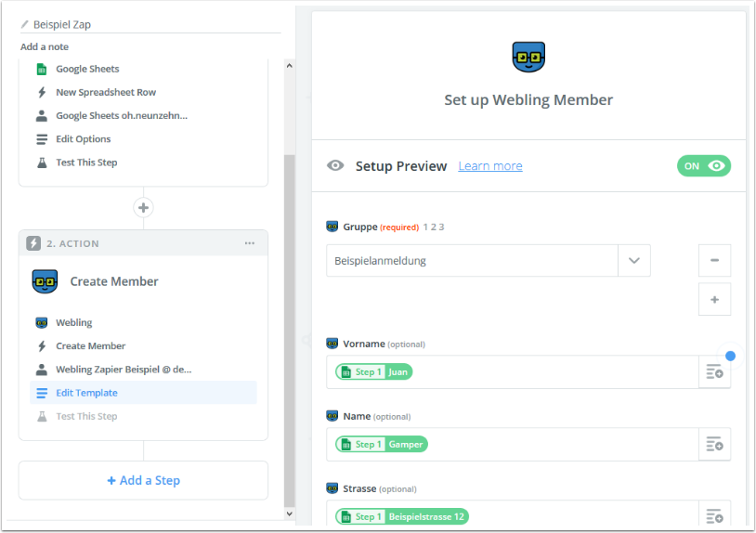Click the left panel scrollbar thumb
The height and width of the screenshot is (533, 756).
click(289, 331)
